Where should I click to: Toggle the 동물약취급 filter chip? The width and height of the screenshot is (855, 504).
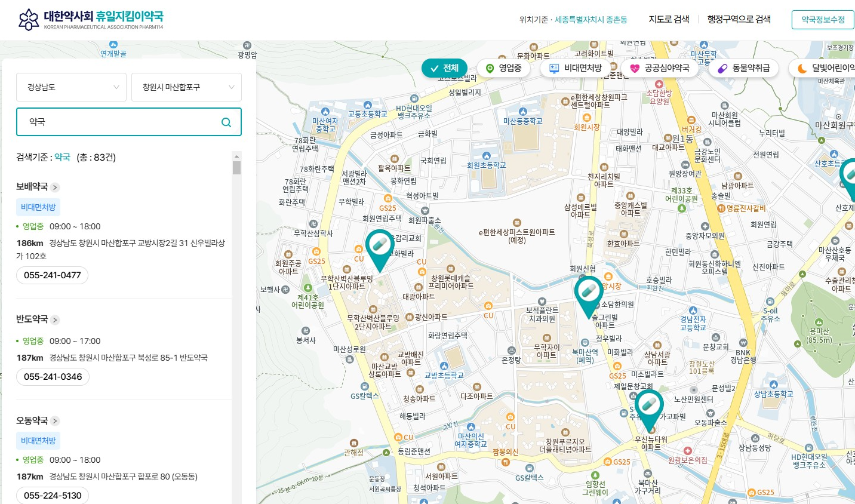pyautogui.click(x=744, y=68)
